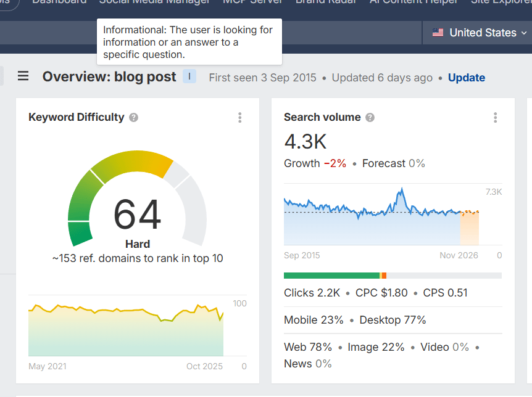Click the green clicks distribution bar
This screenshot has height=397, width=532.
pyautogui.click(x=331, y=276)
